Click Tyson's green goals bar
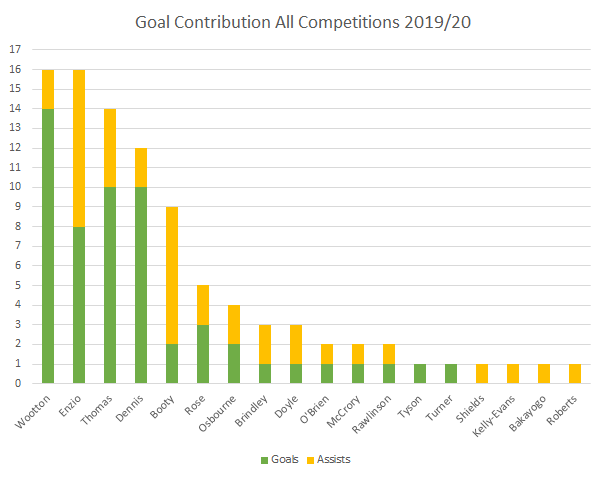The height and width of the screenshot is (480, 605). click(421, 373)
